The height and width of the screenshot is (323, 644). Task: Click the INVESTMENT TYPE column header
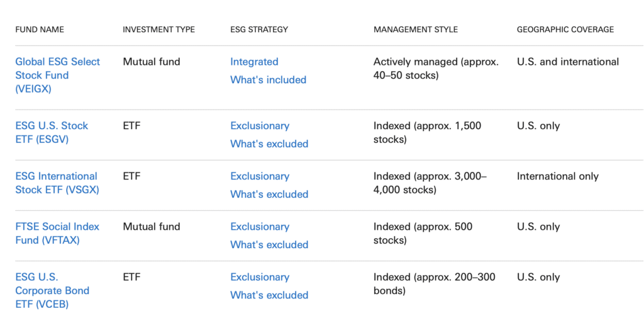(x=158, y=30)
